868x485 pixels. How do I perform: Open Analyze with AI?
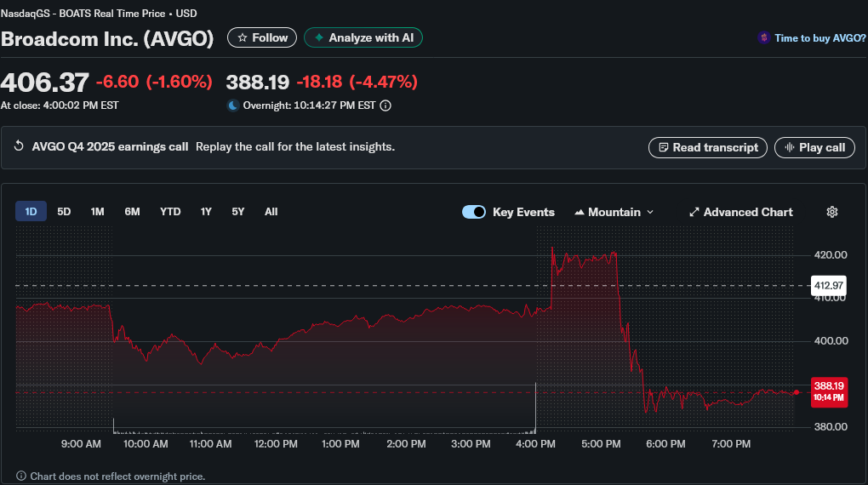363,37
